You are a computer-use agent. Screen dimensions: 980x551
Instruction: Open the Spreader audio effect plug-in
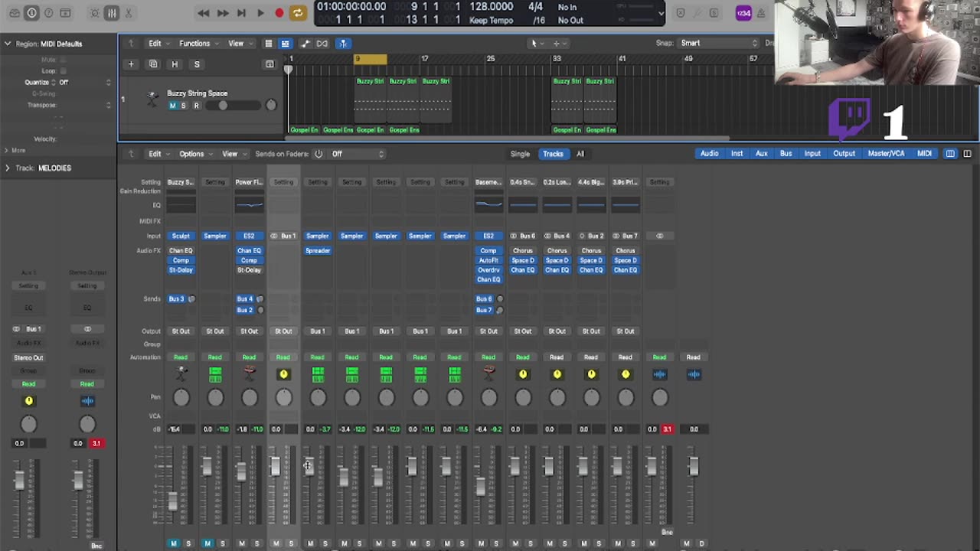coord(318,250)
